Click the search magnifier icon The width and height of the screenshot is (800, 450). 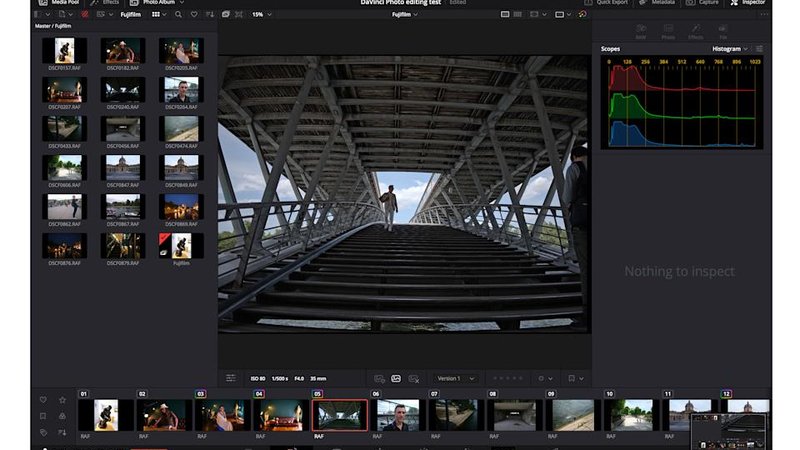pyautogui.click(x=178, y=14)
